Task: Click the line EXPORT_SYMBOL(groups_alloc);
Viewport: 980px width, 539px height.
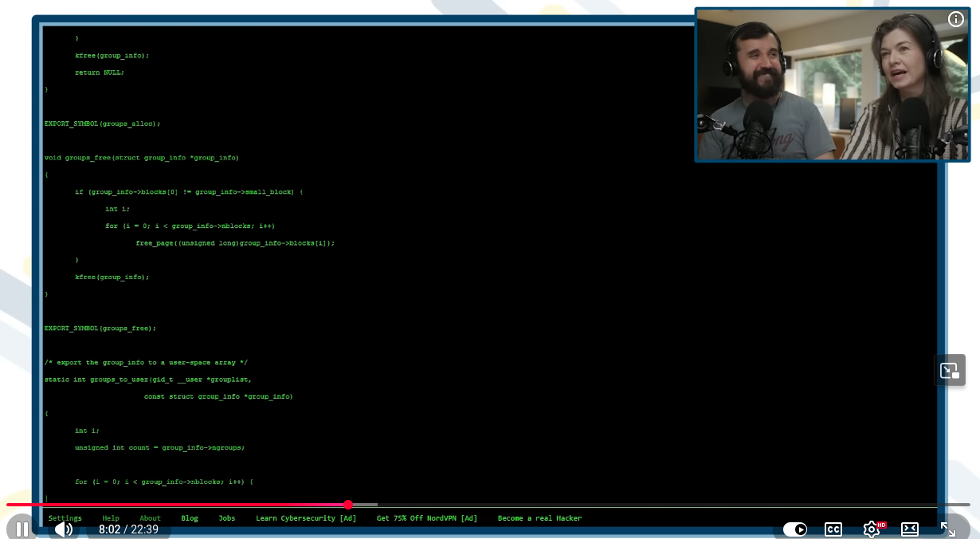Action: (x=103, y=124)
